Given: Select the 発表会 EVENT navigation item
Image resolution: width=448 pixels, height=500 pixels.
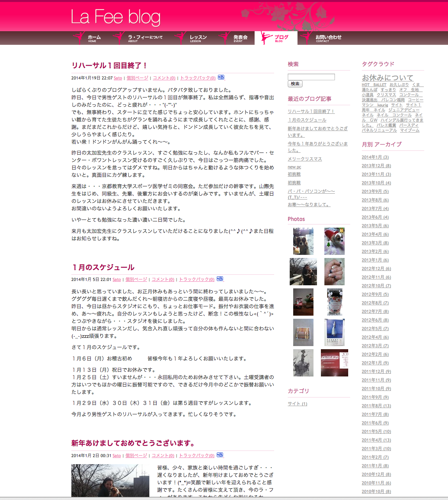Looking at the screenshot, I should pos(240,38).
